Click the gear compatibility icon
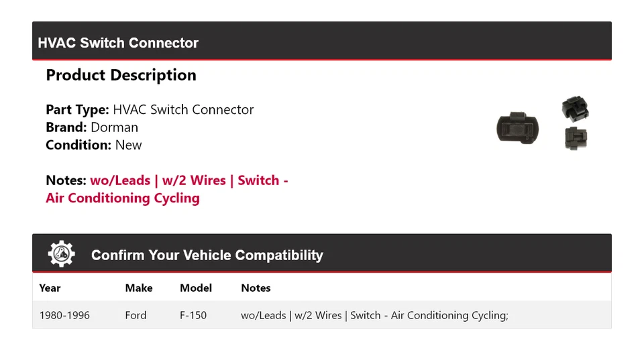The height and width of the screenshot is (350, 644). (x=61, y=254)
